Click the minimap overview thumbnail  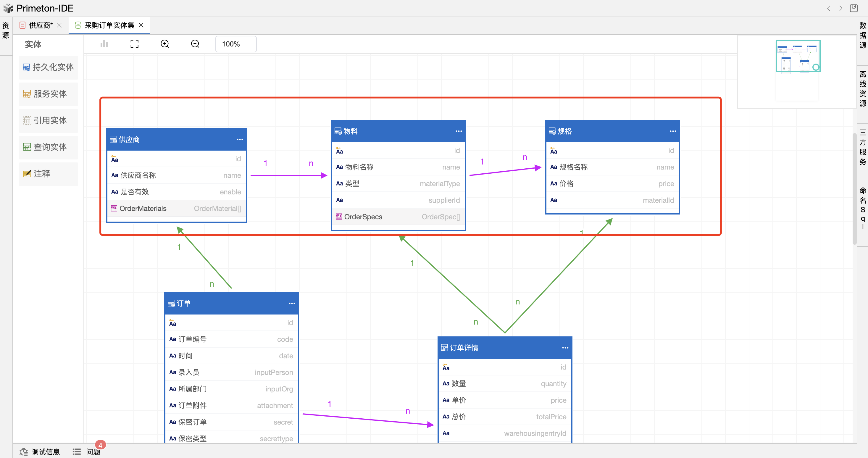pyautogui.click(x=798, y=56)
